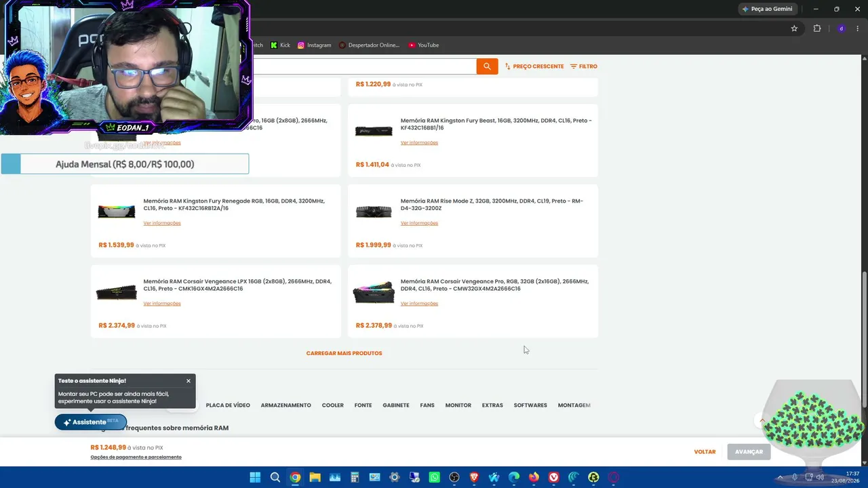Select Corsair Vengeance LPX 16GB product title
868x488 pixels.
[x=237, y=285]
